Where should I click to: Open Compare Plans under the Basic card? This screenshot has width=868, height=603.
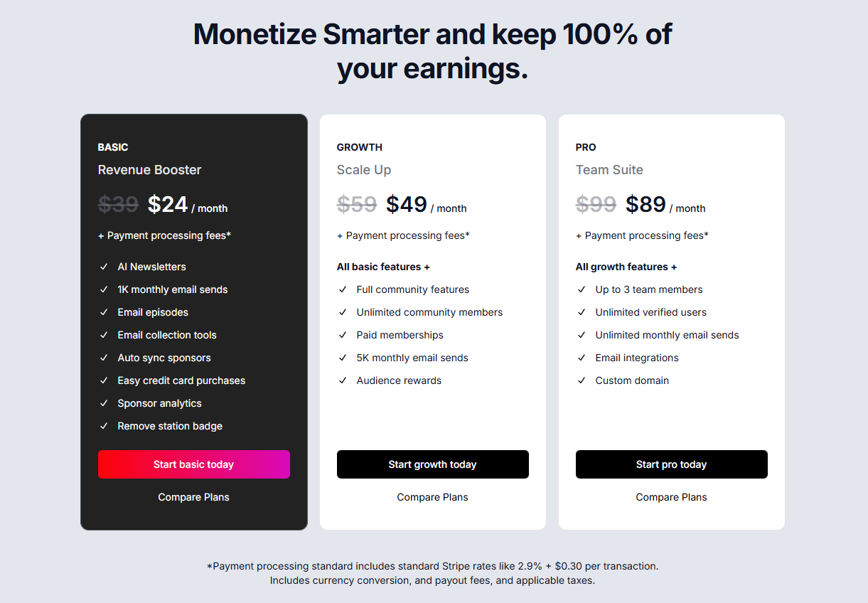[193, 497]
